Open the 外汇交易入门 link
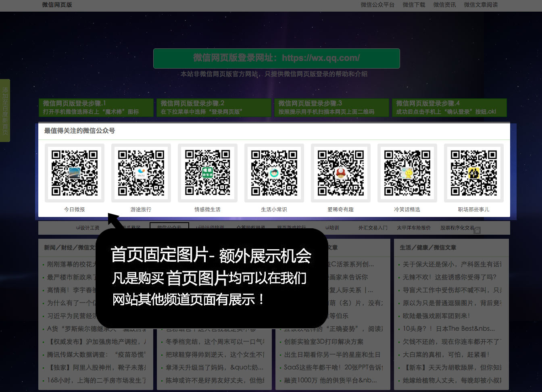This screenshot has height=392, width=542. click(x=373, y=228)
